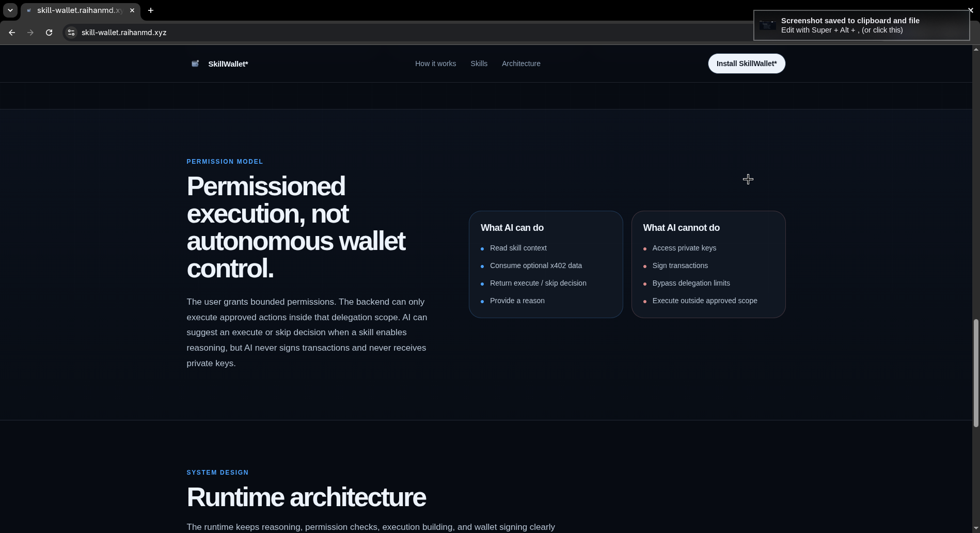Click the SYSTEM DESIGN label

click(x=217, y=473)
